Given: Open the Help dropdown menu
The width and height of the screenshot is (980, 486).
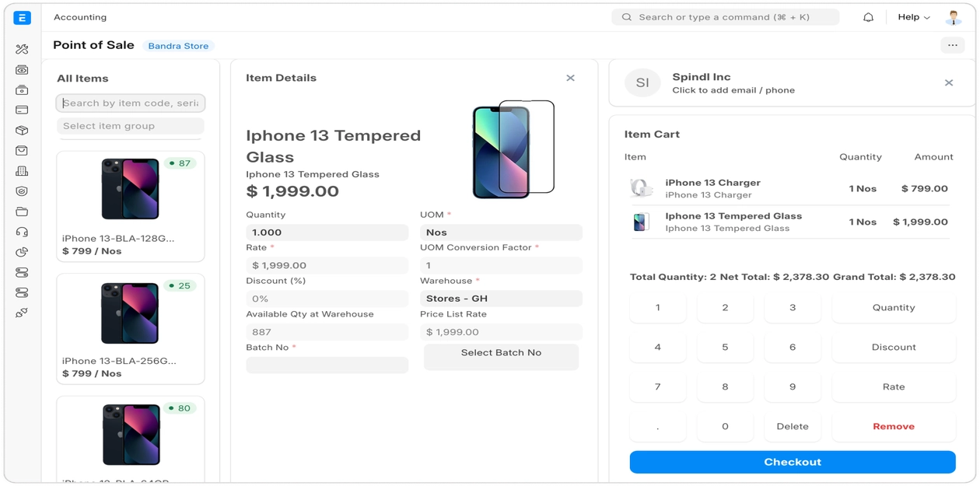Looking at the screenshot, I should click(914, 17).
